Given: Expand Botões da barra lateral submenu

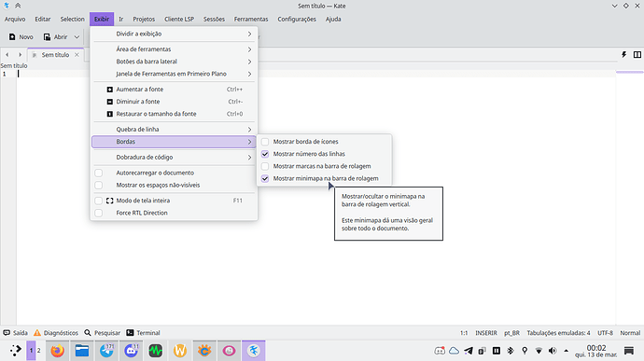Looking at the screenshot, I should pos(174,62).
